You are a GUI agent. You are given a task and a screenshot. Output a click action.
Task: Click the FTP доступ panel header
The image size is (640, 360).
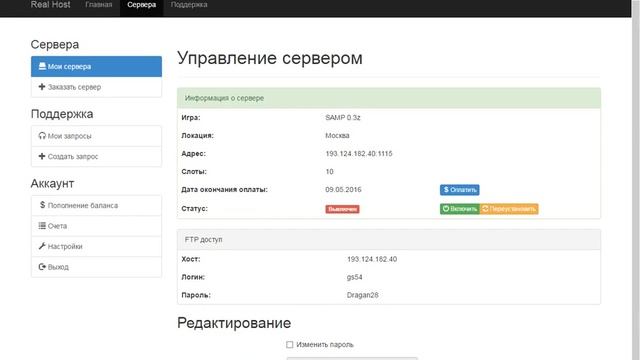[x=389, y=240]
